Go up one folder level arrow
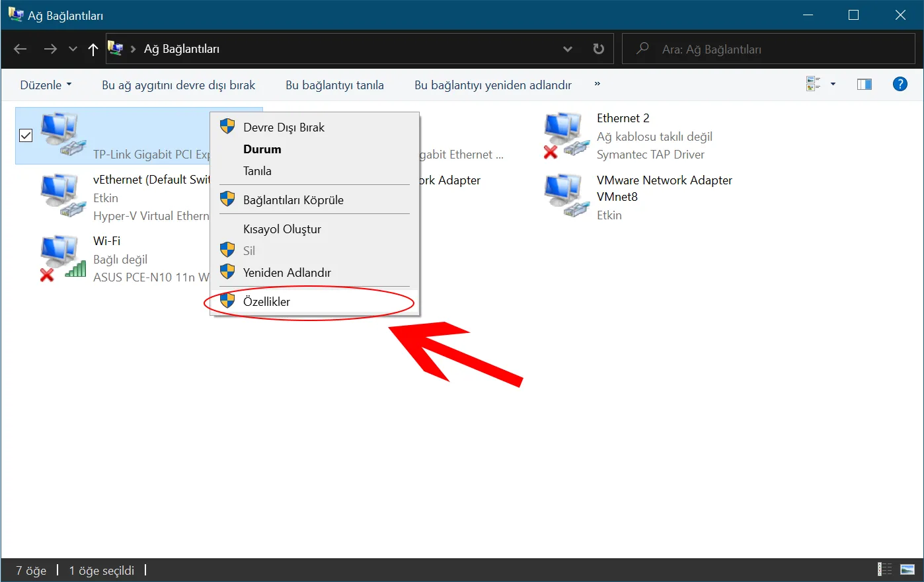924x582 pixels. [93, 49]
